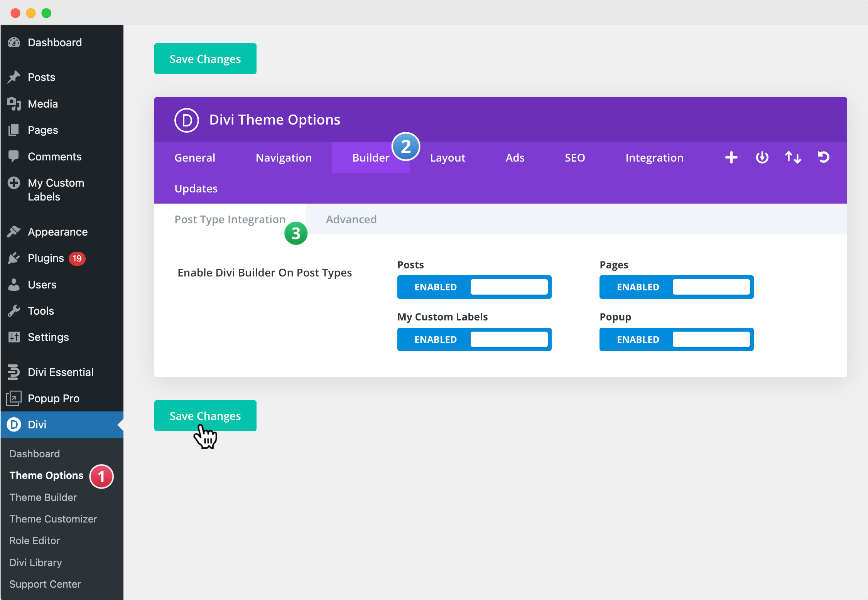Select the Builder tab
Image resolution: width=868 pixels, height=600 pixels.
coord(371,157)
